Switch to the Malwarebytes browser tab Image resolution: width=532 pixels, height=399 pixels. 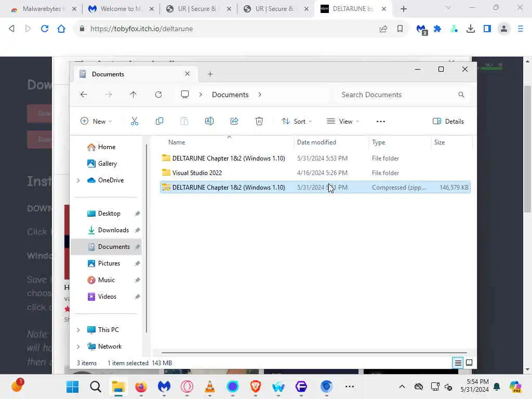(43, 9)
